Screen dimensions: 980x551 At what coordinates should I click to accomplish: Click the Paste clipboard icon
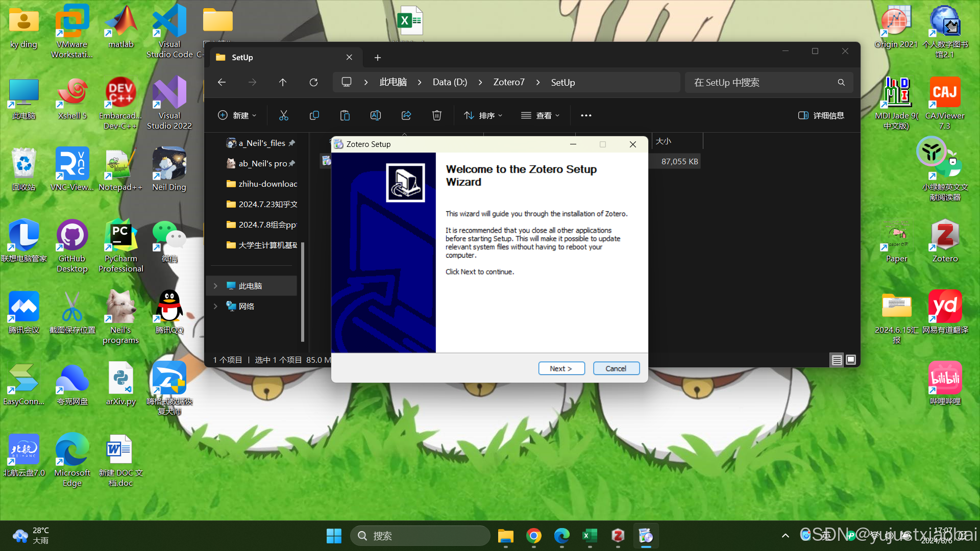(345, 115)
